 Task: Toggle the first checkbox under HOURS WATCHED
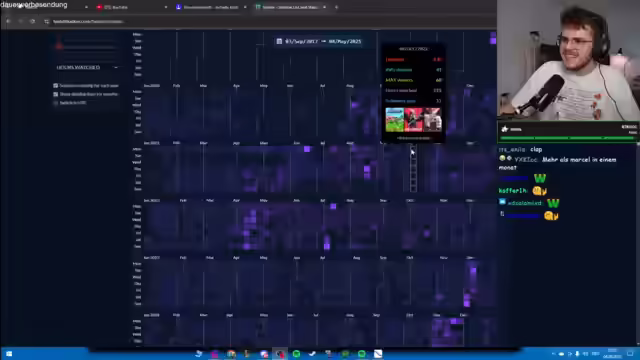[56, 86]
